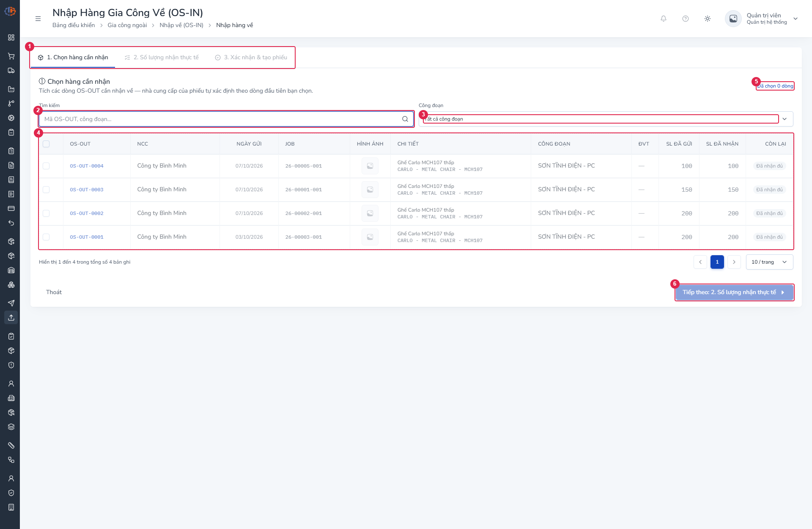Open the shopping cart icon in sidebar
The image size is (812, 529).
(11, 56)
